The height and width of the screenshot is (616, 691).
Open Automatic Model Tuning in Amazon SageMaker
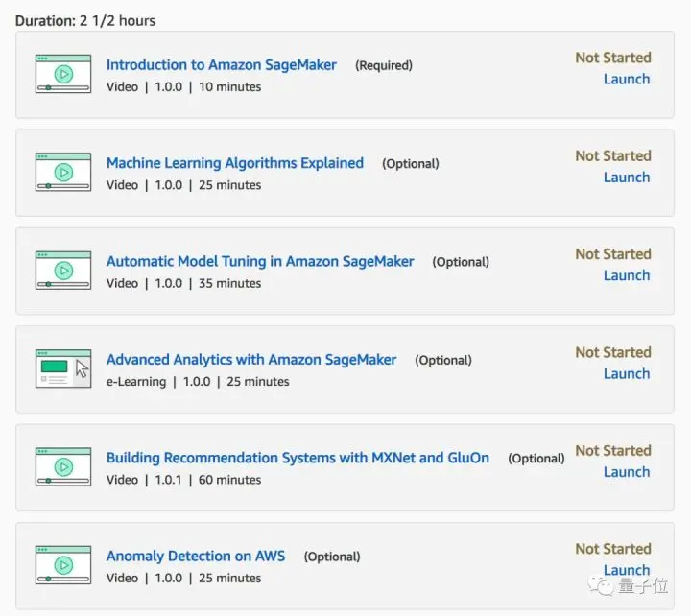260,261
